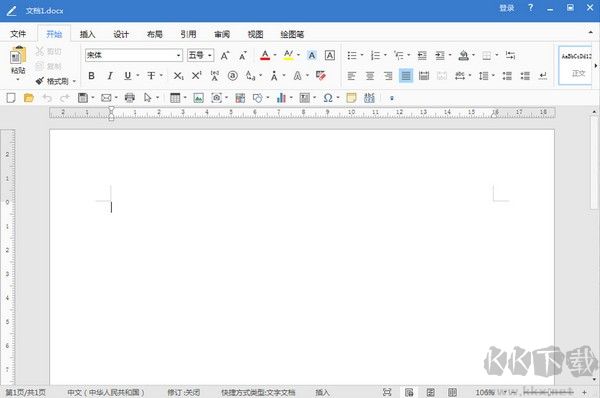Viewport: 600px width, 398px height.
Task: Click inside the blank document page
Action: pyautogui.click(x=302, y=256)
